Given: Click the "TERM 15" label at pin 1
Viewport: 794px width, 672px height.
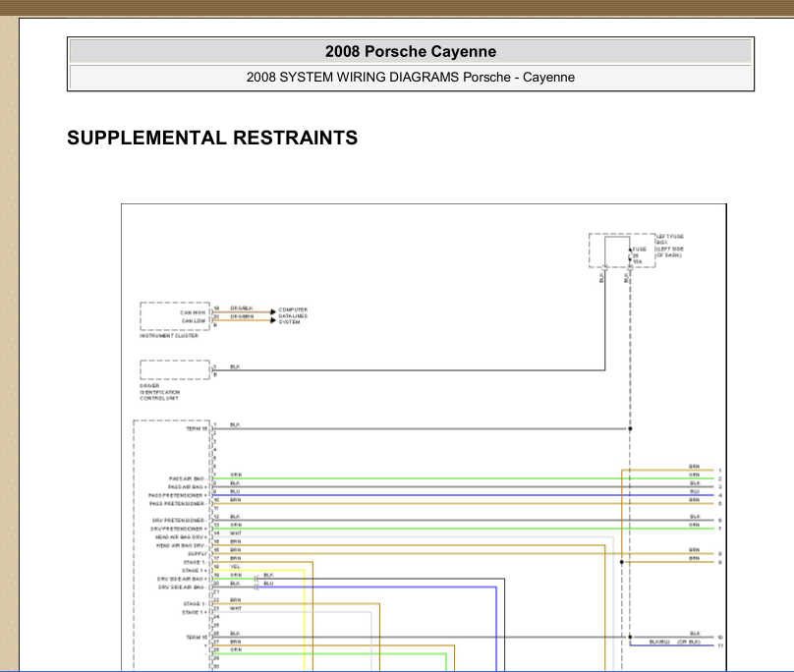Looking at the screenshot, I should coord(197,429).
